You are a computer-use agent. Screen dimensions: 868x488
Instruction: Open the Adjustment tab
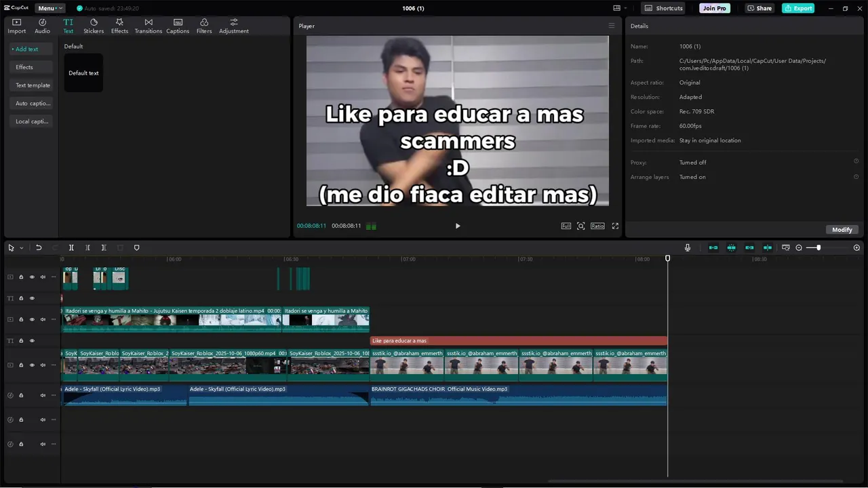pos(234,26)
